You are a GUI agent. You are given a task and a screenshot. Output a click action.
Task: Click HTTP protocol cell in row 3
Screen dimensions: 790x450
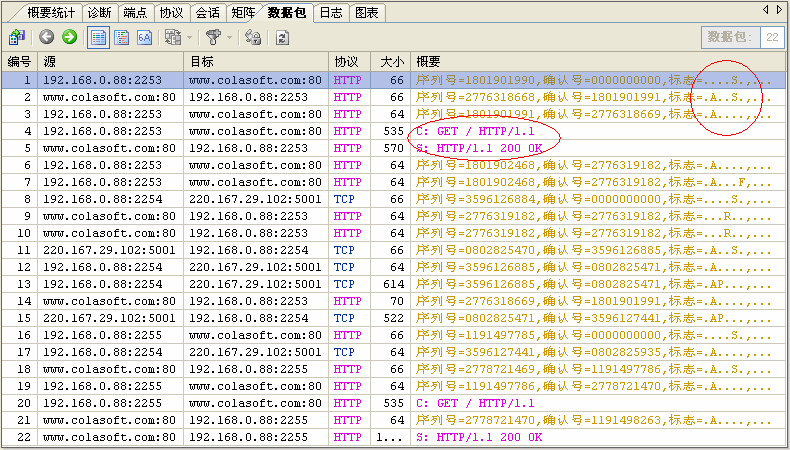348,114
